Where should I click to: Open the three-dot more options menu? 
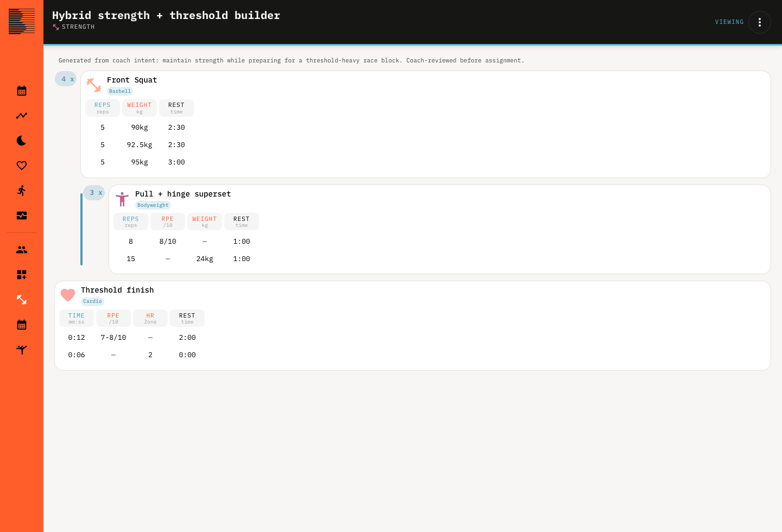coord(760,22)
